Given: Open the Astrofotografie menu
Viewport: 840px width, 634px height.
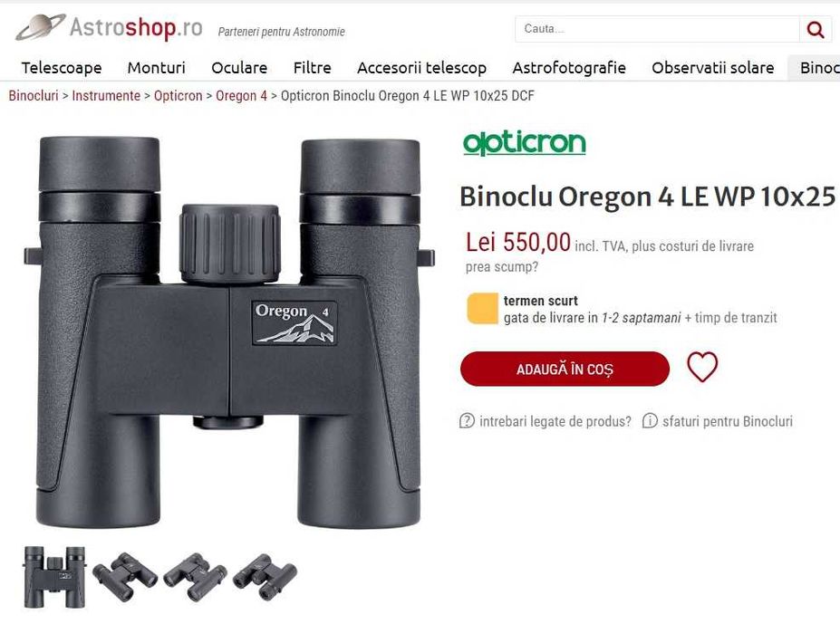Looking at the screenshot, I should [x=569, y=68].
